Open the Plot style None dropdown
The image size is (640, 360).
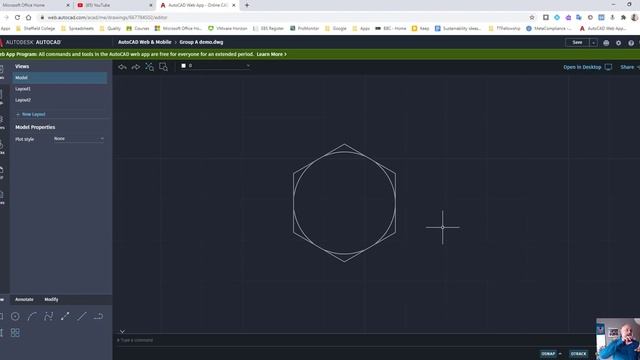click(x=79, y=139)
